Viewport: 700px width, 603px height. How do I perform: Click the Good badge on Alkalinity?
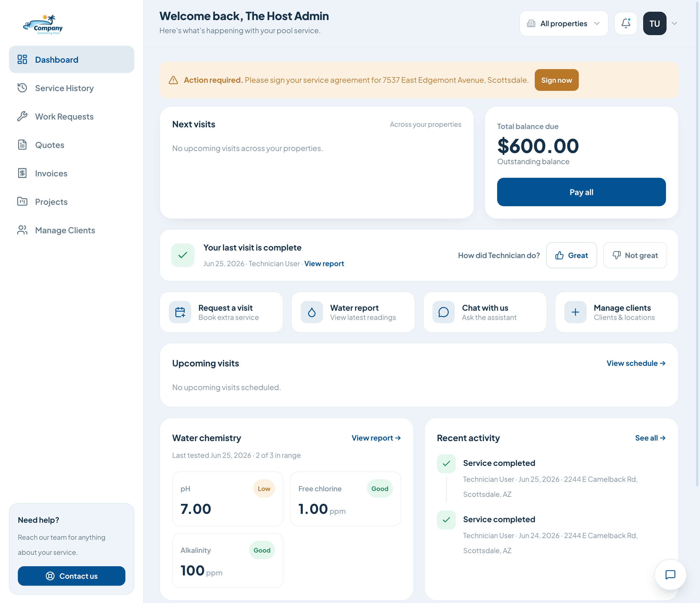pyautogui.click(x=262, y=550)
